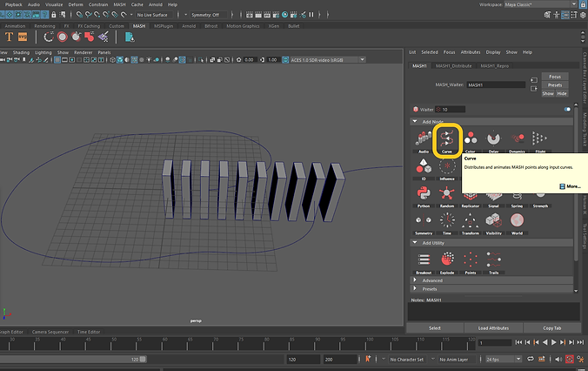Toggle the lock selection icon
This screenshot has width=588, height=371.
point(54,15)
